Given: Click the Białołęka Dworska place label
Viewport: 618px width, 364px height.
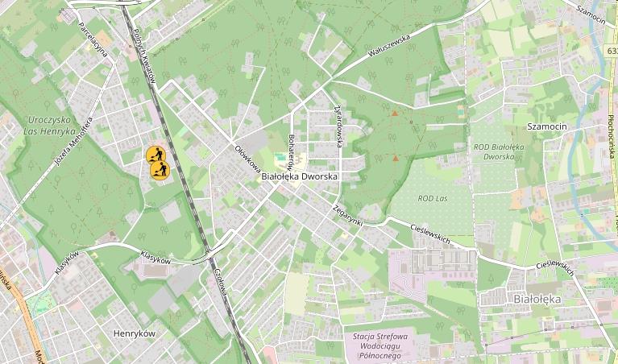Looking at the screenshot, I should [x=300, y=176].
